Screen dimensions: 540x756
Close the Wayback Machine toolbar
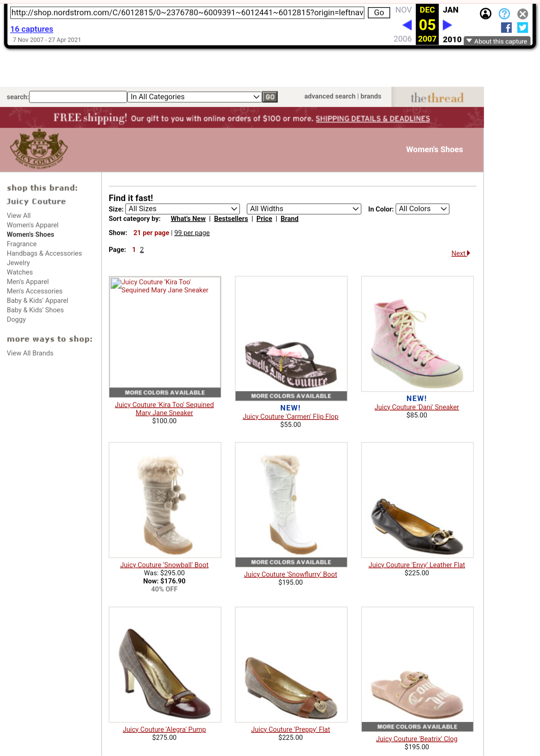point(523,14)
